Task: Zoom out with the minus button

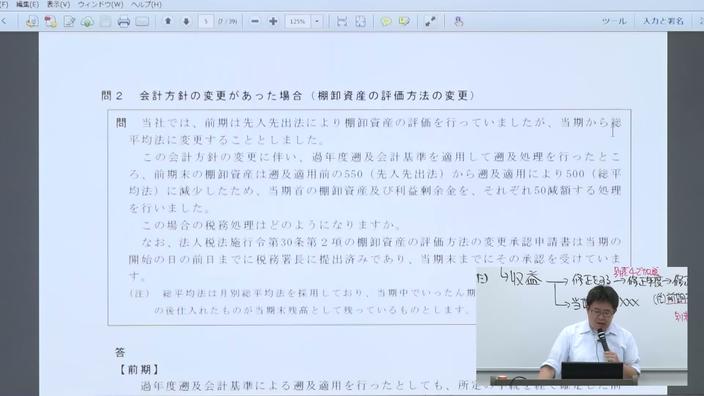Action: 255,21
